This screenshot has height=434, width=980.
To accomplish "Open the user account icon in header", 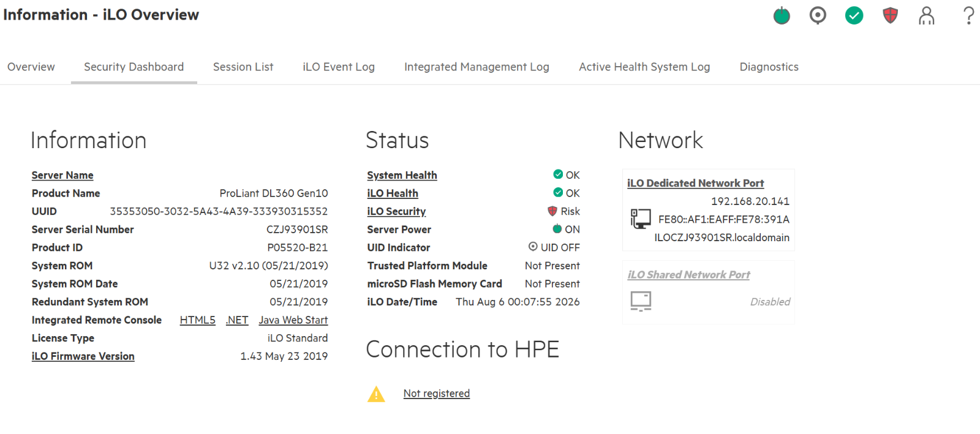I will click(926, 15).
